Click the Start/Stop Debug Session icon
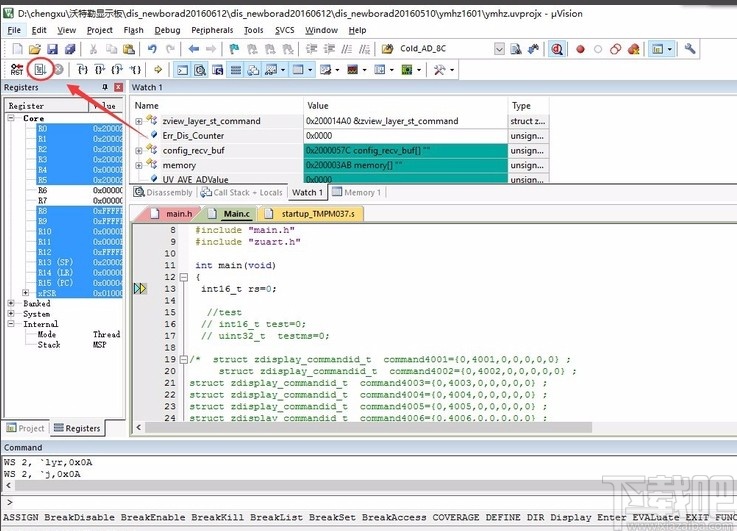Screen dimensions: 737x531 click(556, 49)
